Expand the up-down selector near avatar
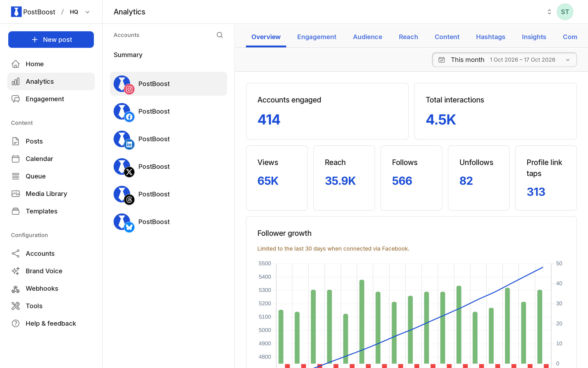This screenshot has height=368, width=588. coord(549,12)
